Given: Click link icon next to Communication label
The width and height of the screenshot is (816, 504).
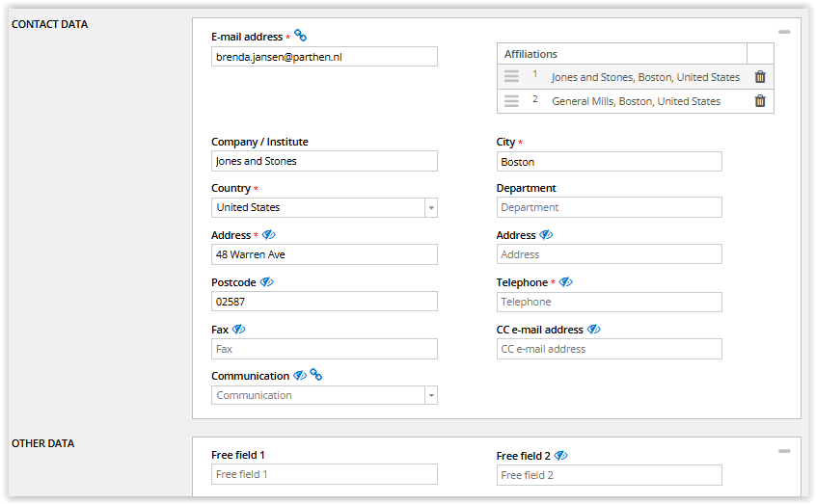Looking at the screenshot, I should (x=315, y=375).
